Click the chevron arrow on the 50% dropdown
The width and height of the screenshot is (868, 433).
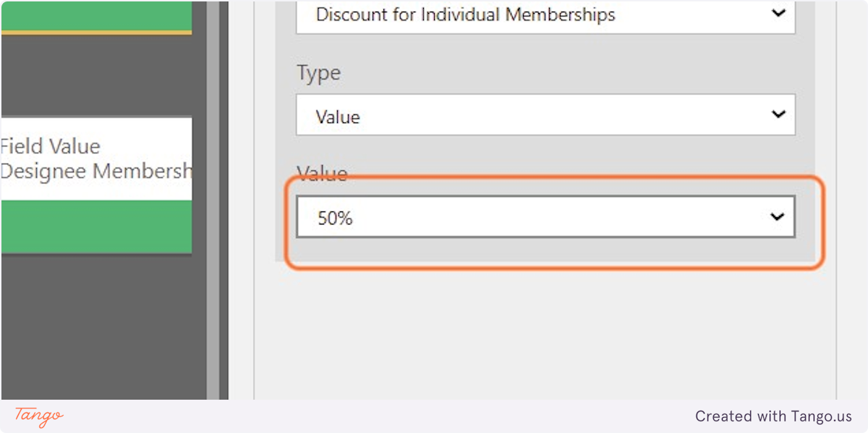coord(778,216)
